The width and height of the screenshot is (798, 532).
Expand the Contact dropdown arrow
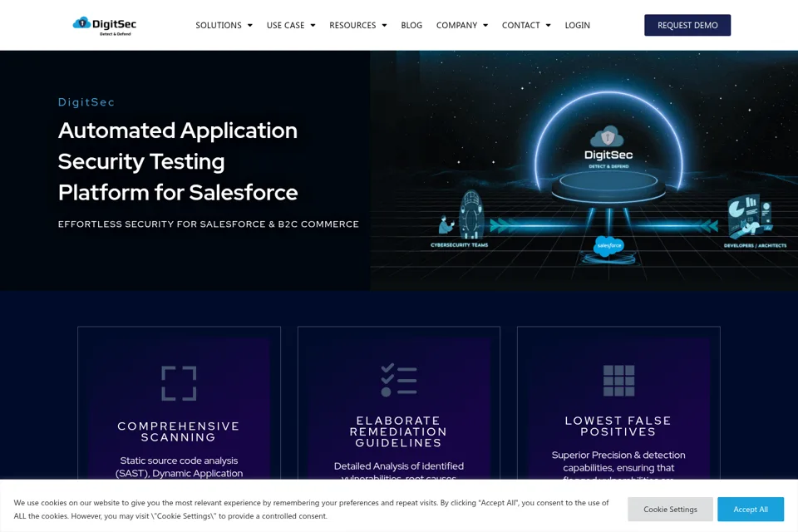tap(548, 26)
